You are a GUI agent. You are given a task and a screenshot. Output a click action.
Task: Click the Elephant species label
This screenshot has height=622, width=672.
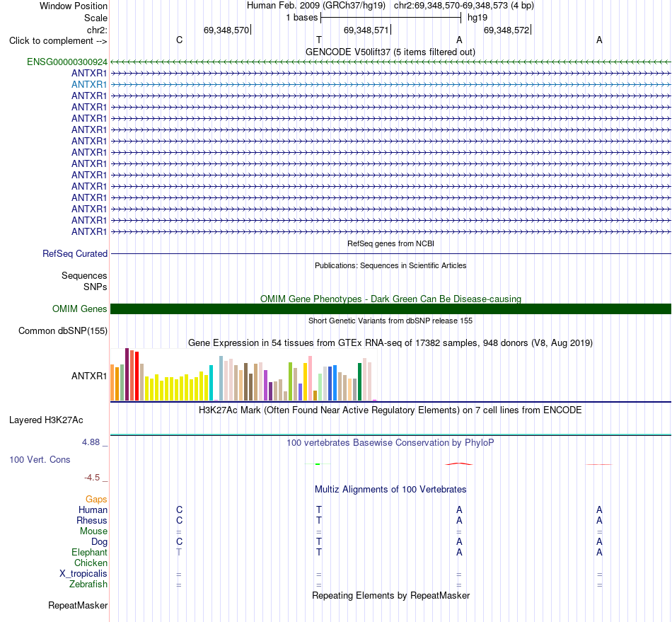[89, 552]
